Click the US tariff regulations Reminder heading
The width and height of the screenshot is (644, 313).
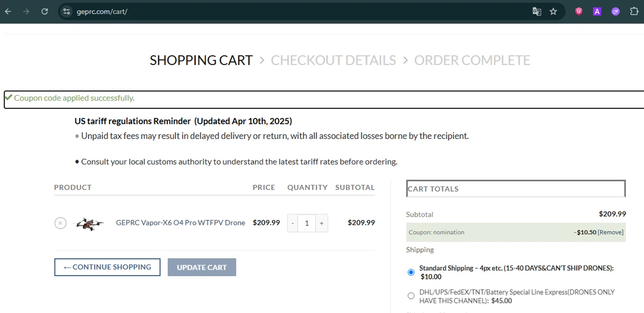coord(183,121)
